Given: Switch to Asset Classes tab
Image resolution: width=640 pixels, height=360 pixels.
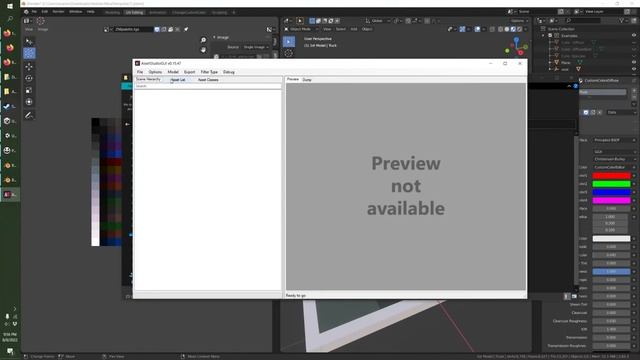Looking at the screenshot, I should (x=208, y=80).
